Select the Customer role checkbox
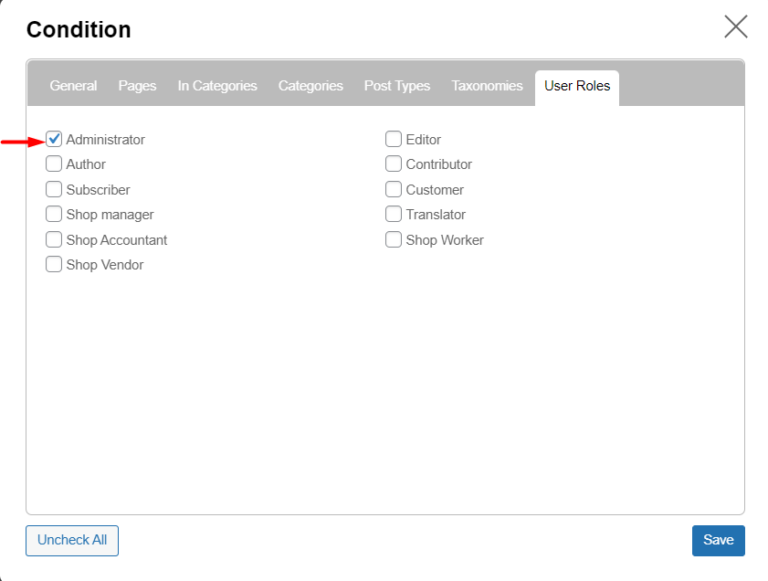 click(x=394, y=189)
